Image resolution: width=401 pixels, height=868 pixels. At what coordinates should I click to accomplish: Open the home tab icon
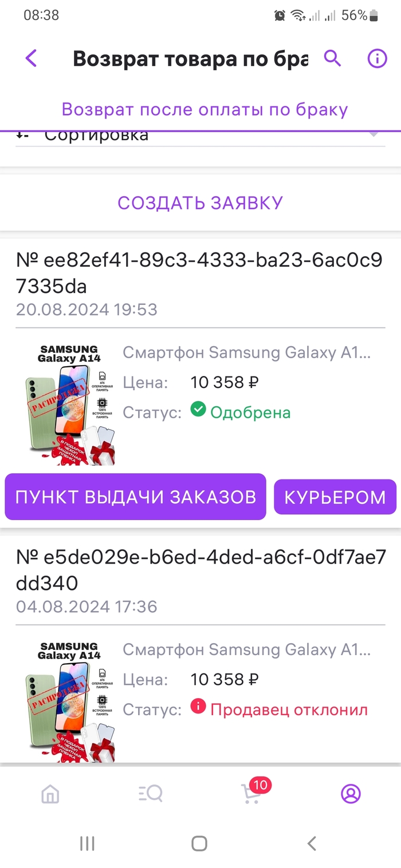tap(50, 794)
